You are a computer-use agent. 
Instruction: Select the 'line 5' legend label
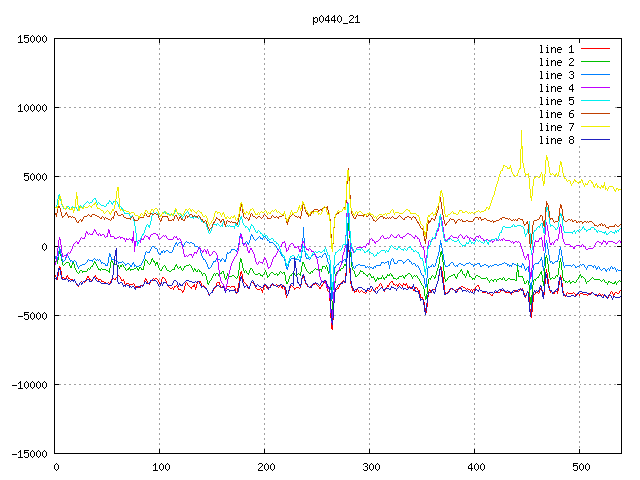[x=557, y=101]
